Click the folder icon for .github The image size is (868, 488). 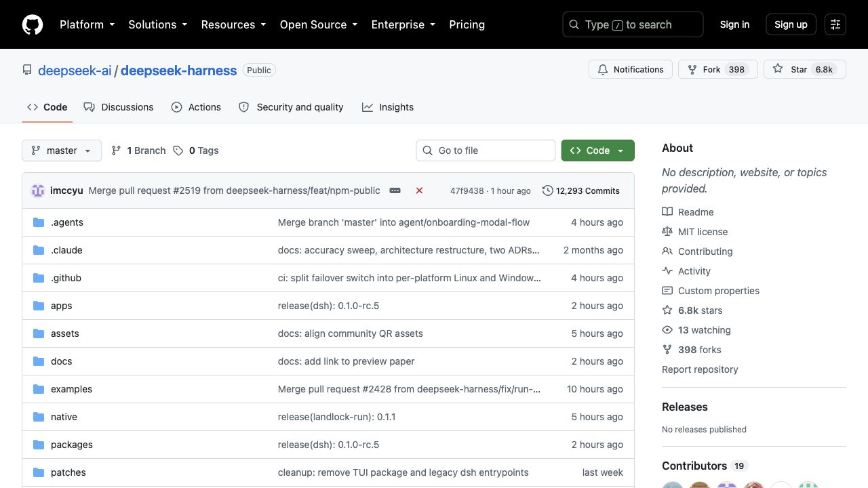pos(39,278)
